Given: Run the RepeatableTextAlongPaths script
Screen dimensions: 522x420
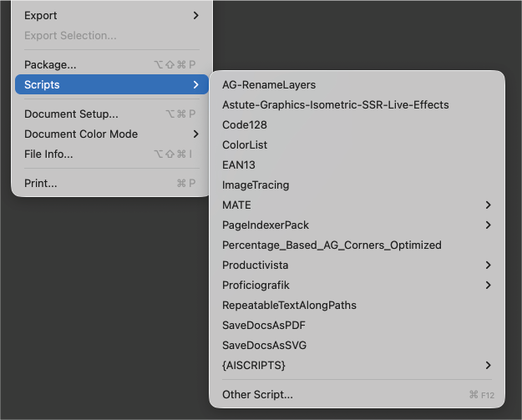Looking at the screenshot, I should pos(357,305).
